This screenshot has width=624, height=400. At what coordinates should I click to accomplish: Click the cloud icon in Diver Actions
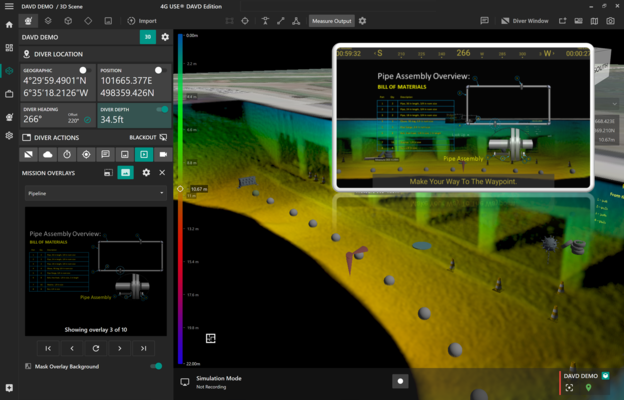click(48, 155)
